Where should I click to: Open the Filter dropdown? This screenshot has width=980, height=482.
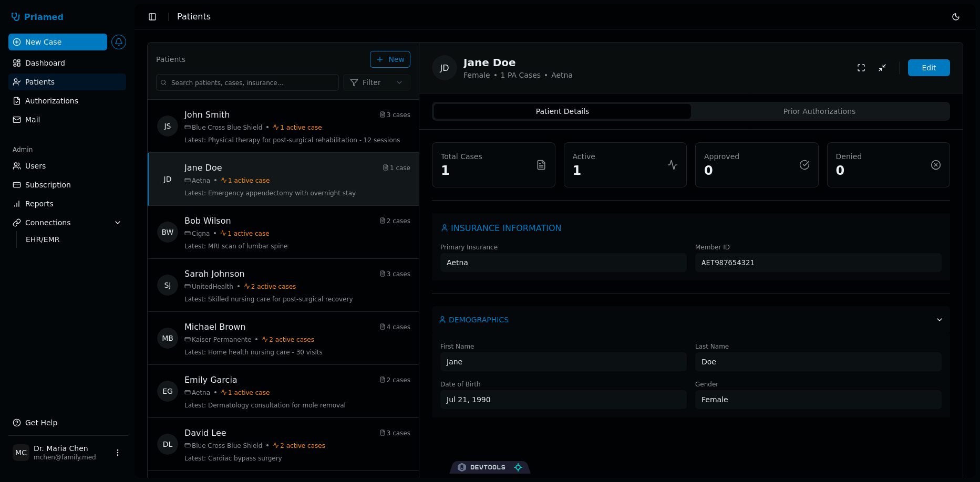tap(376, 82)
